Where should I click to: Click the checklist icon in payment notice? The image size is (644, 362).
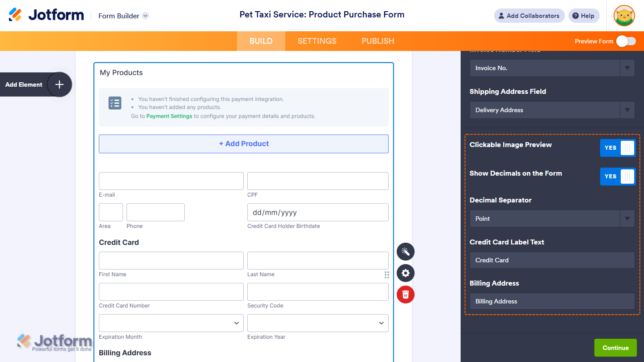click(x=115, y=103)
